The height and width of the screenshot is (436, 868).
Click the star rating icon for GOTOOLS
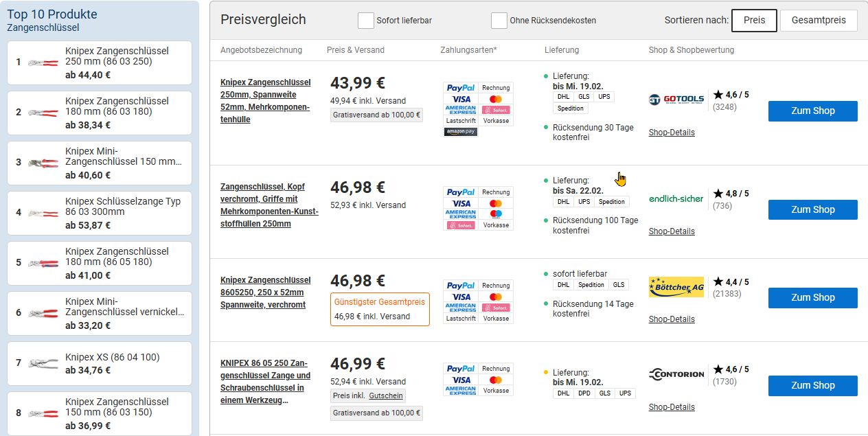coord(718,95)
